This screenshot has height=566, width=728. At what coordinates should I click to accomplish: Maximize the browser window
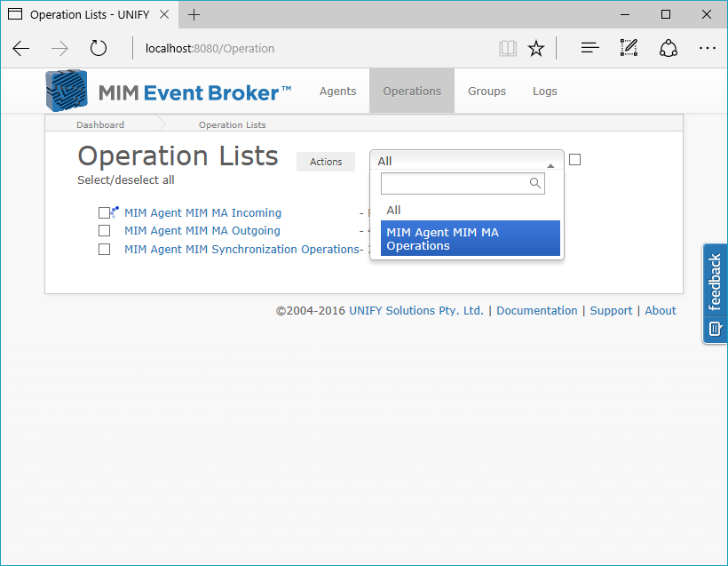[666, 14]
